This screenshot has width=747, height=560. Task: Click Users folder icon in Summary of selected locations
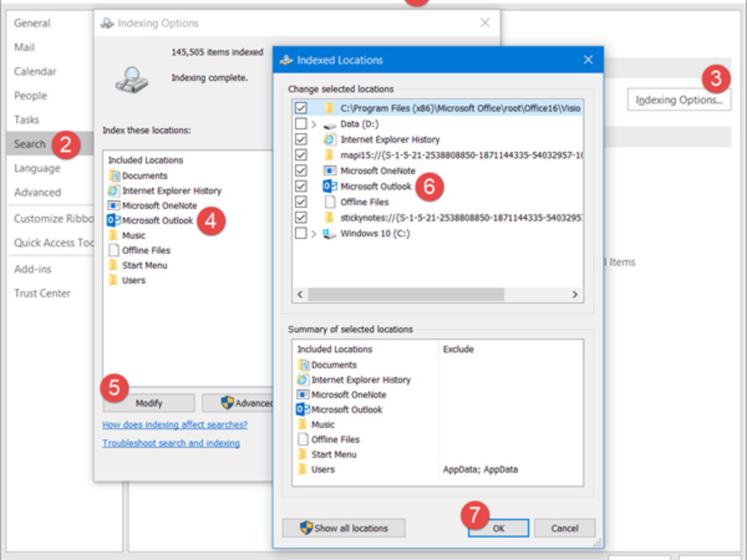pyautogui.click(x=303, y=469)
